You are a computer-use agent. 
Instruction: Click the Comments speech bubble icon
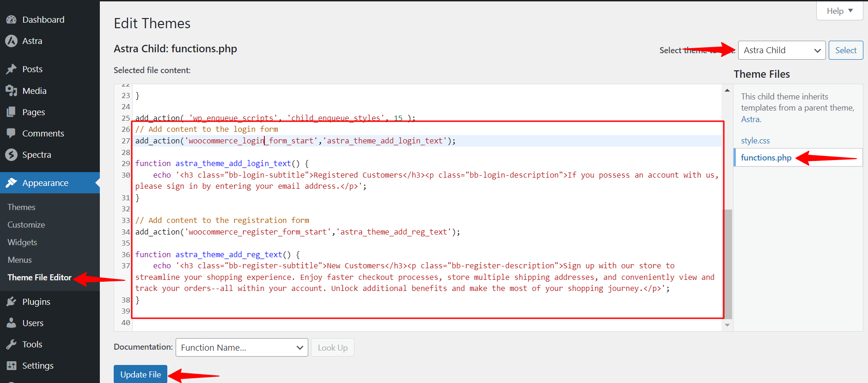(x=11, y=134)
